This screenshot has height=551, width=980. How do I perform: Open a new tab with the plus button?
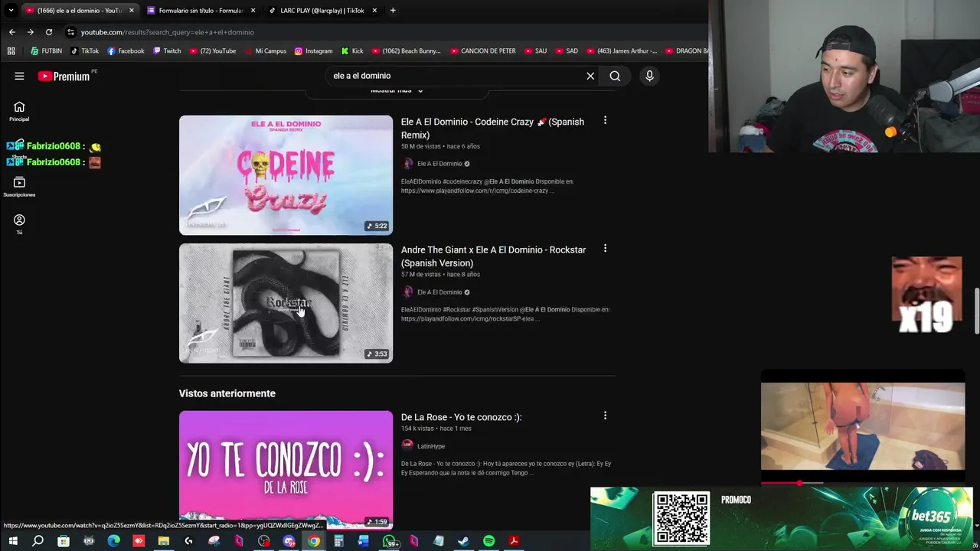tap(393, 10)
